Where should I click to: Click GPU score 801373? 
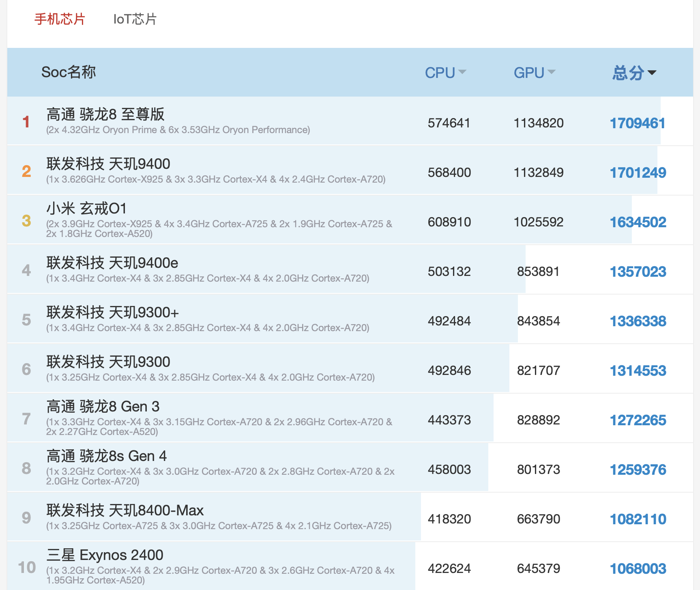click(538, 469)
